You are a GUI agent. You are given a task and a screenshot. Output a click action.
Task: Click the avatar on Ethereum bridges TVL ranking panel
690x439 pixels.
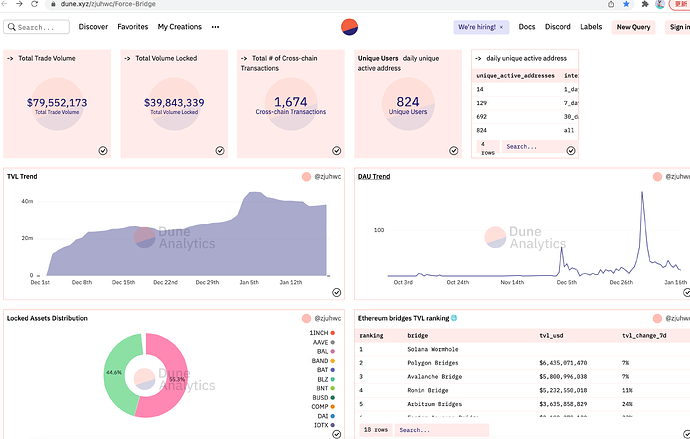tap(657, 318)
